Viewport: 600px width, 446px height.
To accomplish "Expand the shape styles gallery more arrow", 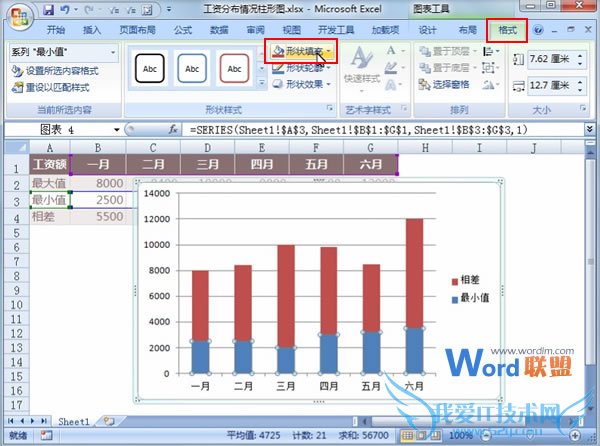I will [262, 83].
